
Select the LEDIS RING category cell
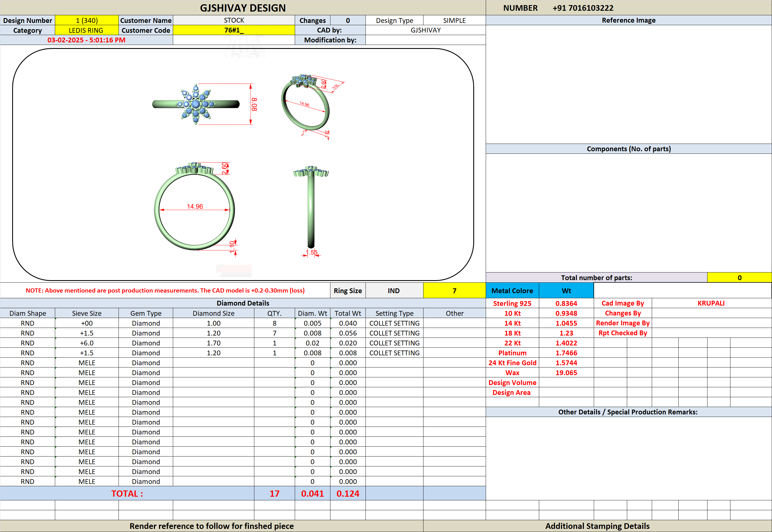[87, 30]
